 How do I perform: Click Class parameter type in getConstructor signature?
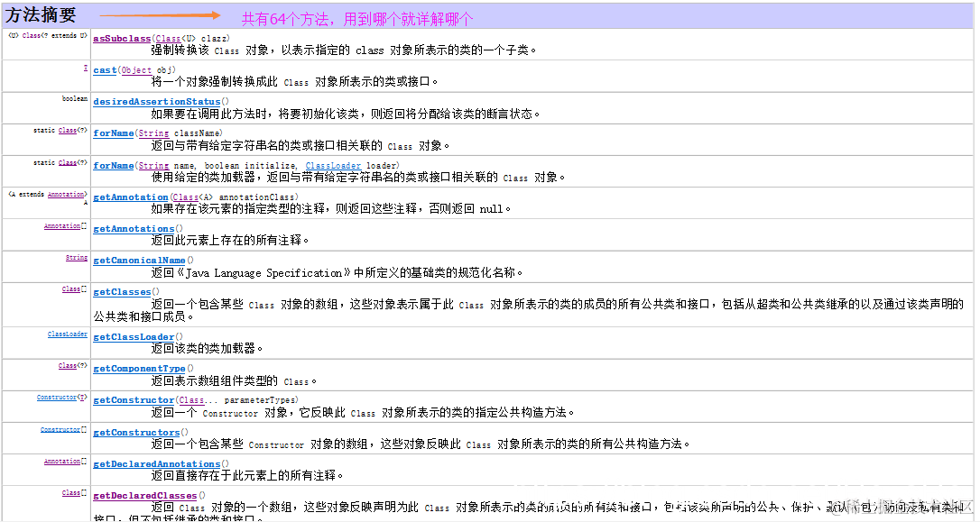coord(192,400)
